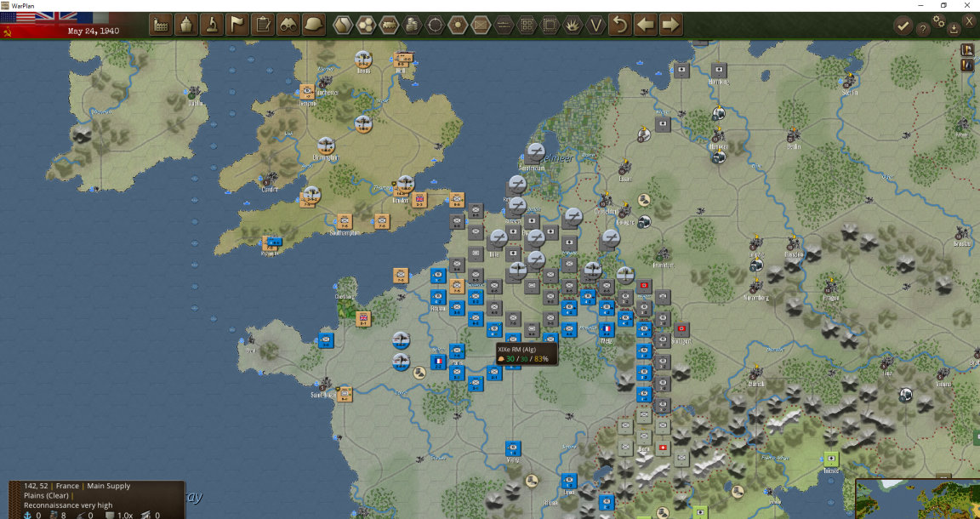The height and width of the screenshot is (519, 980).
Task: Open the ship naval report icon
Action: (x=187, y=25)
